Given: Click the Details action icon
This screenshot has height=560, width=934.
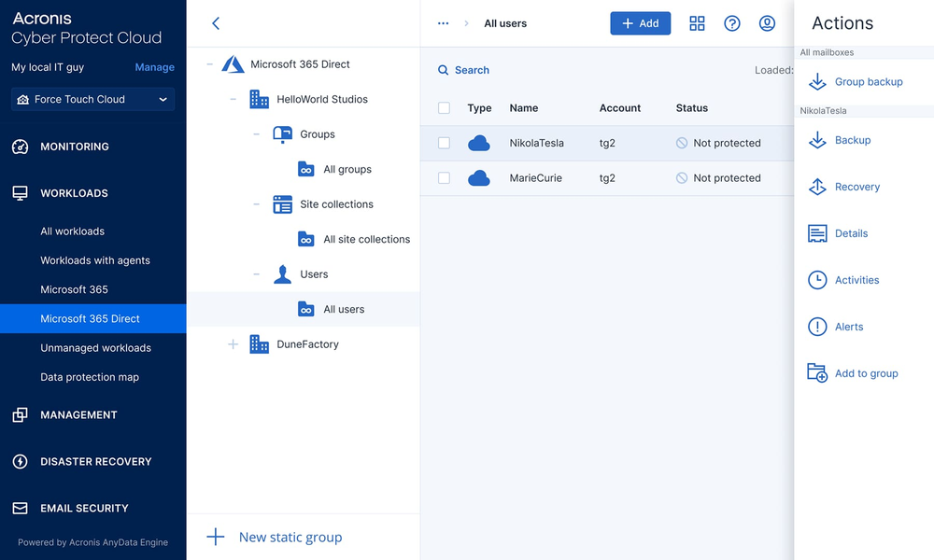Looking at the screenshot, I should 817,233.
